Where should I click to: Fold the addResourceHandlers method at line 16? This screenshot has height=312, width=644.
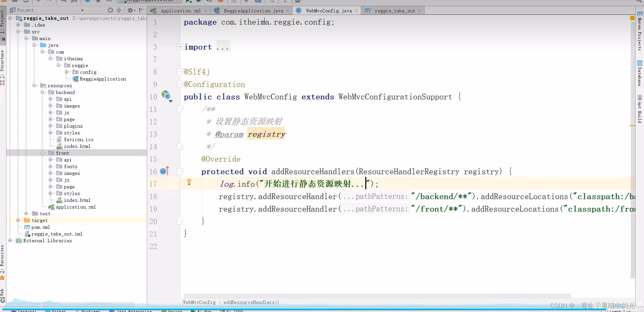[x=180, y=171]
